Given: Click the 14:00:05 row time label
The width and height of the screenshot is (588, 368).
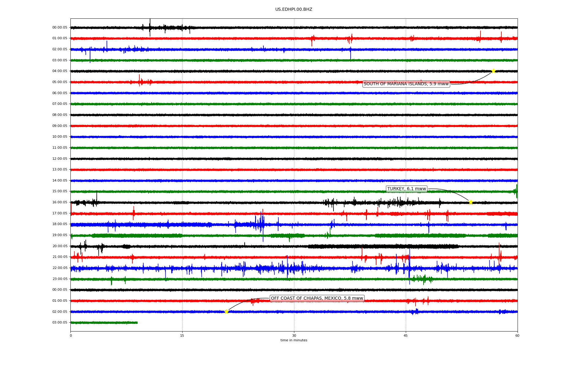Looking at the screenshot, I should (x=60, y=181).
